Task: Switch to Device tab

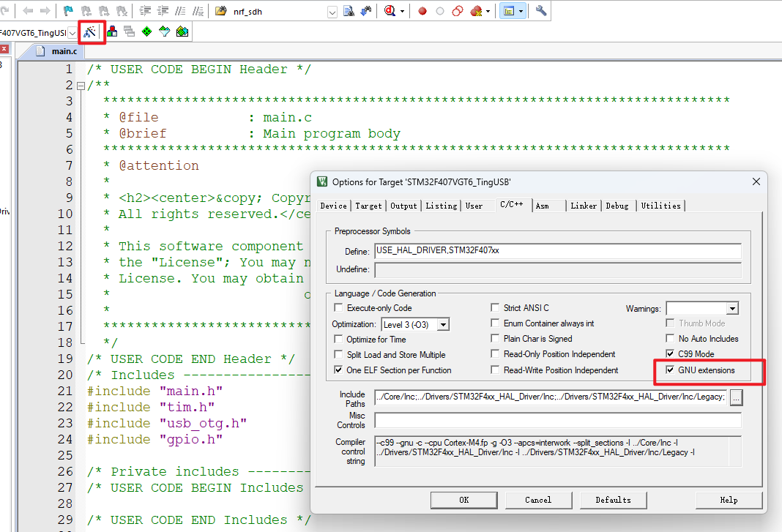Action: point(334,206)
